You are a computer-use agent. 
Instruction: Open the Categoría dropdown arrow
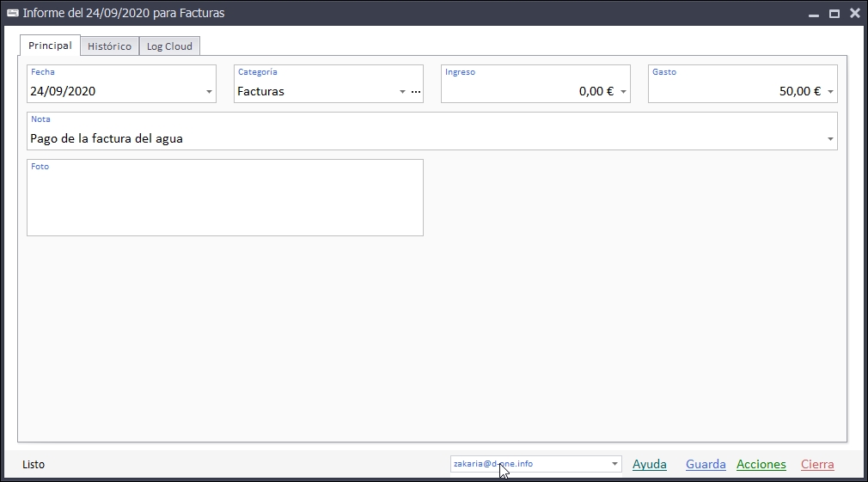[x=402, y=92]
